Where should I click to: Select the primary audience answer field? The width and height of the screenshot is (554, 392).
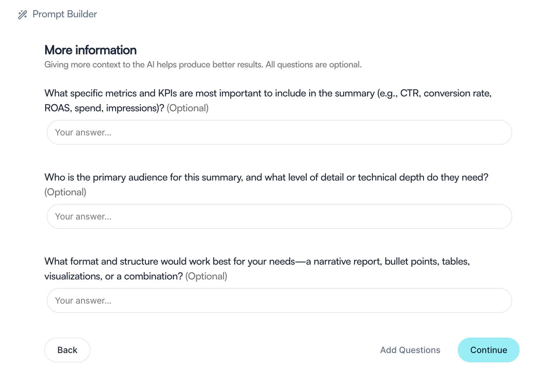click(279, 216)
